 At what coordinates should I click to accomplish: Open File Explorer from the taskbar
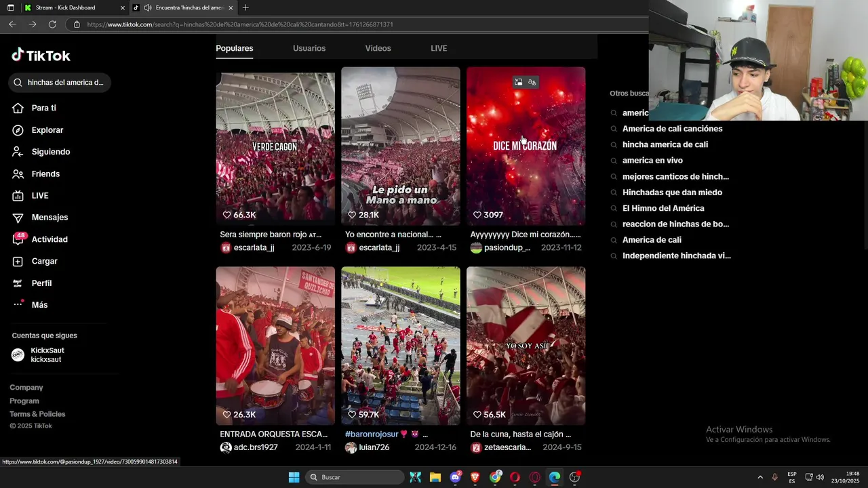[435, 477]
